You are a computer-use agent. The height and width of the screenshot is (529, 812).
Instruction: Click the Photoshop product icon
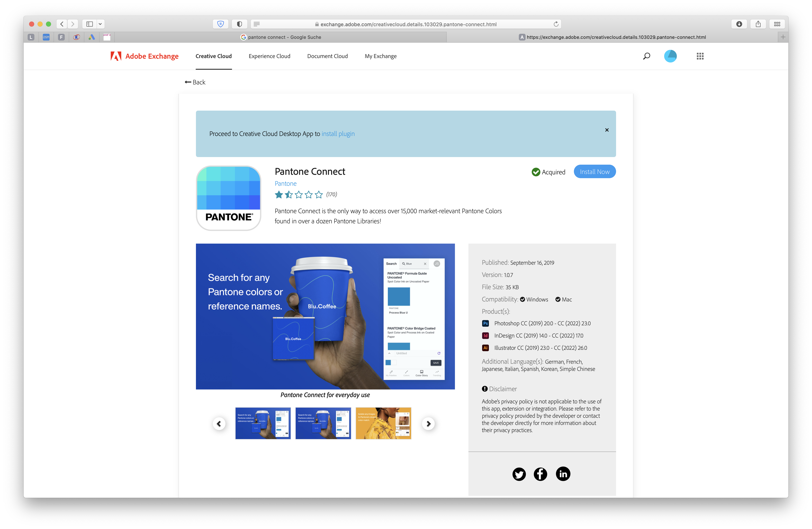[485, 323]
